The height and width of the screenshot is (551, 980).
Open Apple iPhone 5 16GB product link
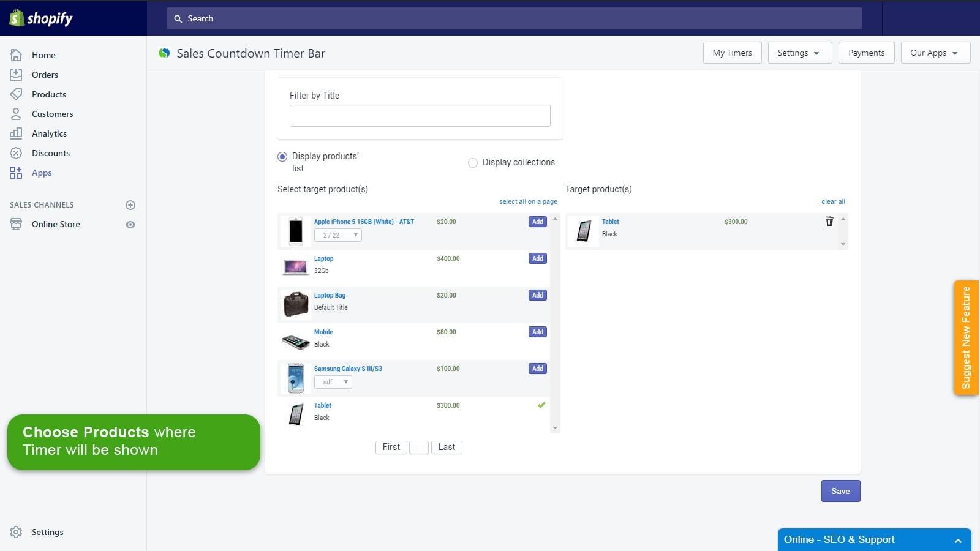364,222
